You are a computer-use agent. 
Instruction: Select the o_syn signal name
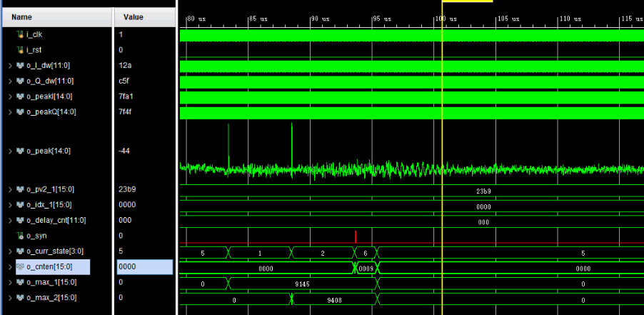pyautogui.click(x=36, y=236)
